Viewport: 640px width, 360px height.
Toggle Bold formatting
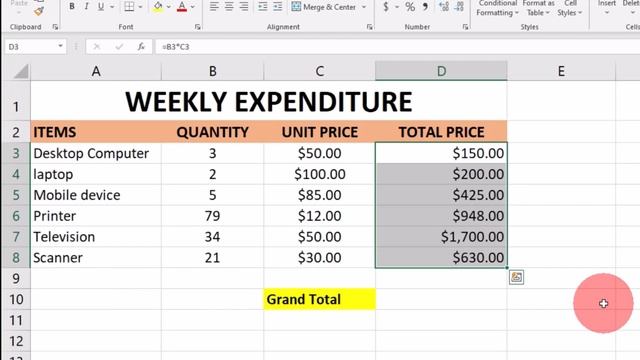click(x=72, y=7)
